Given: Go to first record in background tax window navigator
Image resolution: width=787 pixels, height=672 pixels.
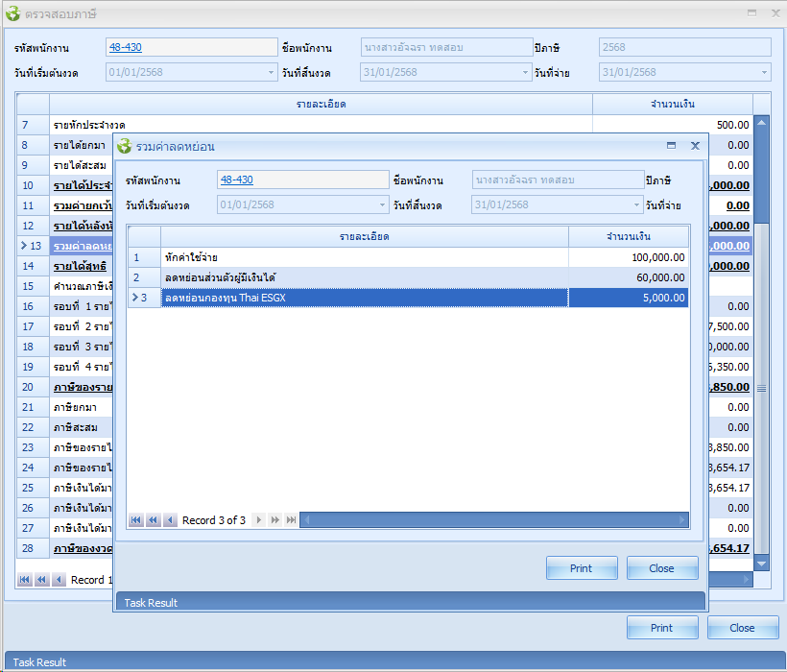Looking at the screenshot, I should (25, 580).
